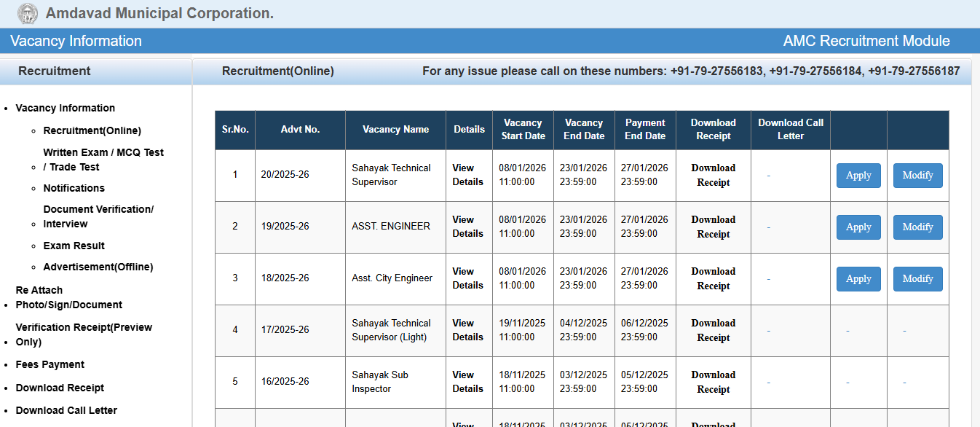View Details of Sahayak Technical Supervisor (Light)
This screenshot has width=980, height=427.
coord(467,330)
